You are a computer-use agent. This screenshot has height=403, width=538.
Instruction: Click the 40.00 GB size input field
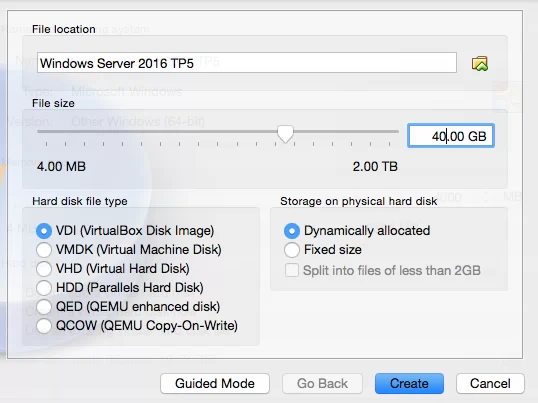click(451, 136)
